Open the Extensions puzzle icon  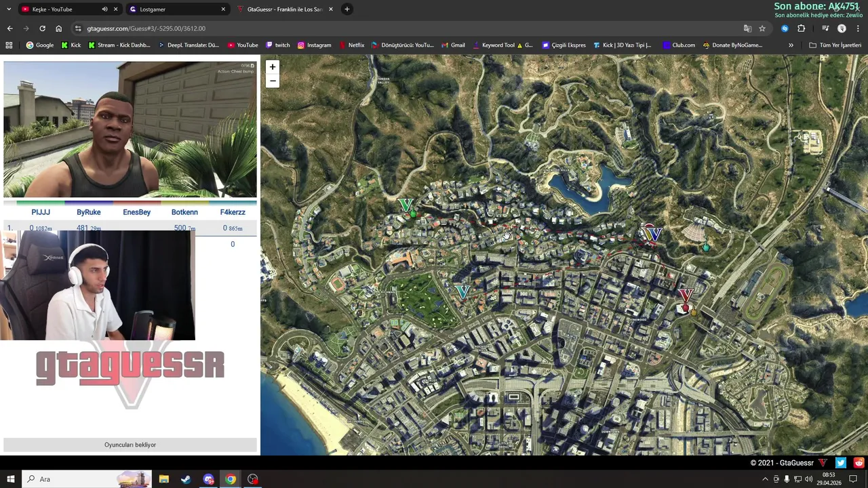[x=802, y=28]
